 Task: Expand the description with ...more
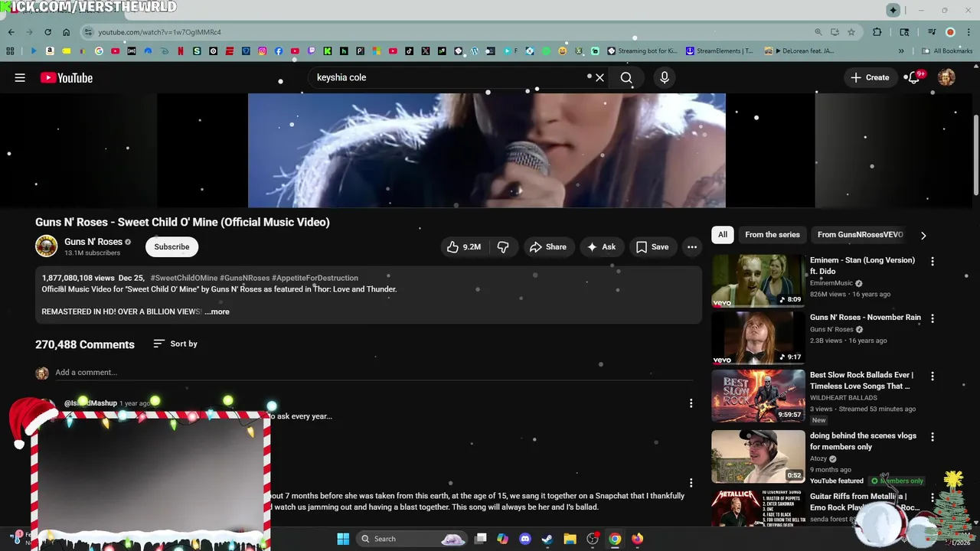pos(217,311)
